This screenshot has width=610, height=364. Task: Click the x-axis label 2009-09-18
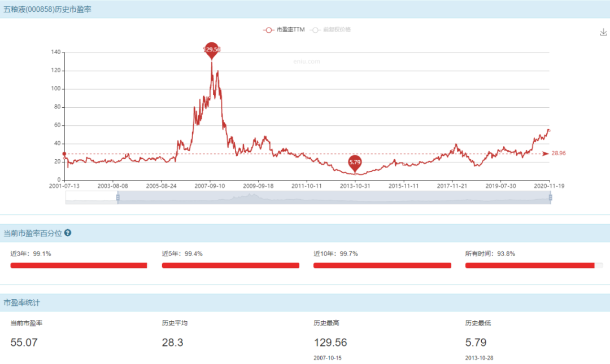click(x=258, y=186)
